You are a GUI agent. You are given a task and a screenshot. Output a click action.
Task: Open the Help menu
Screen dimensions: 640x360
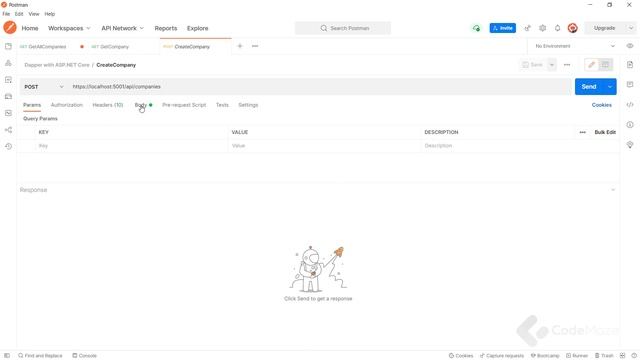pos(49,14)
